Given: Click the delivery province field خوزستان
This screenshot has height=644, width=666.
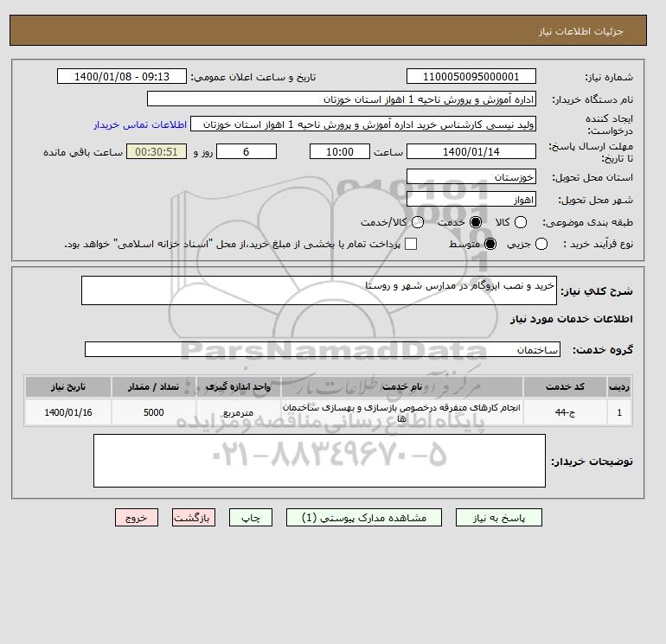Looking at the screenshot, I should click(x=471, y=176).
